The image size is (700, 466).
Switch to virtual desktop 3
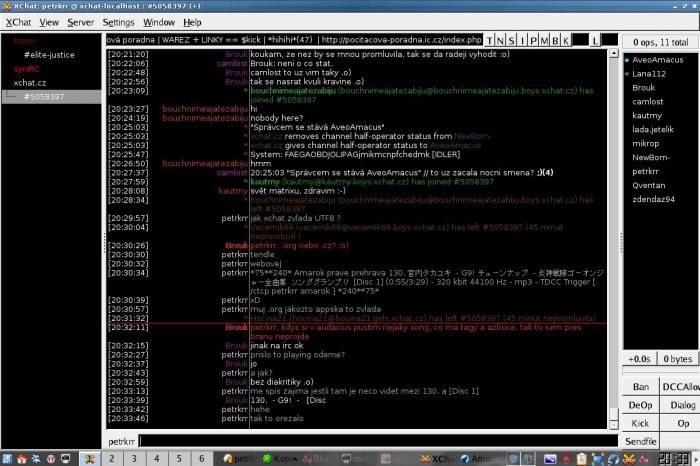pyautogui.click(x=134, y=458)
